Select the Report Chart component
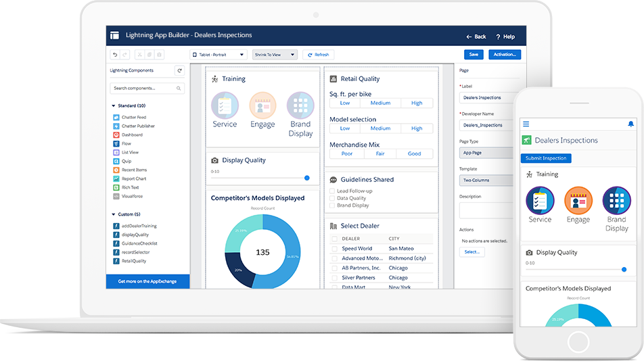This screenshot has height=363, width=644. pos(130,178)
